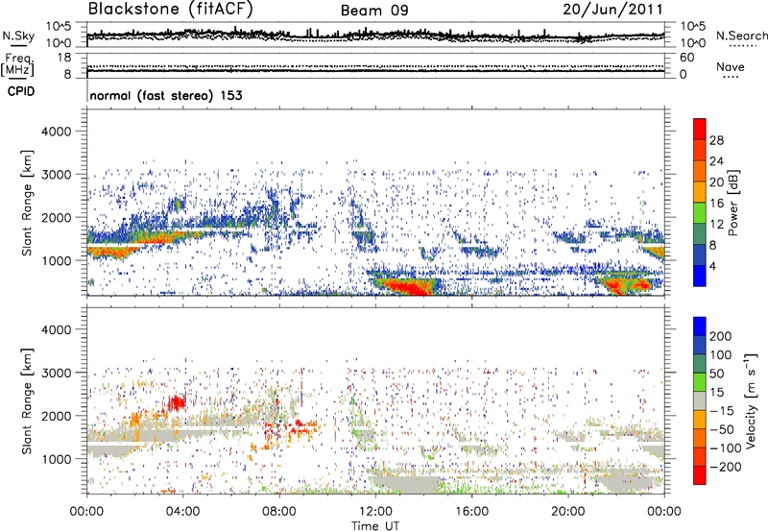Screen dimensions: 768x532
Task: Click the 'Nave' legend label
Action: click(x=730, y=66)
